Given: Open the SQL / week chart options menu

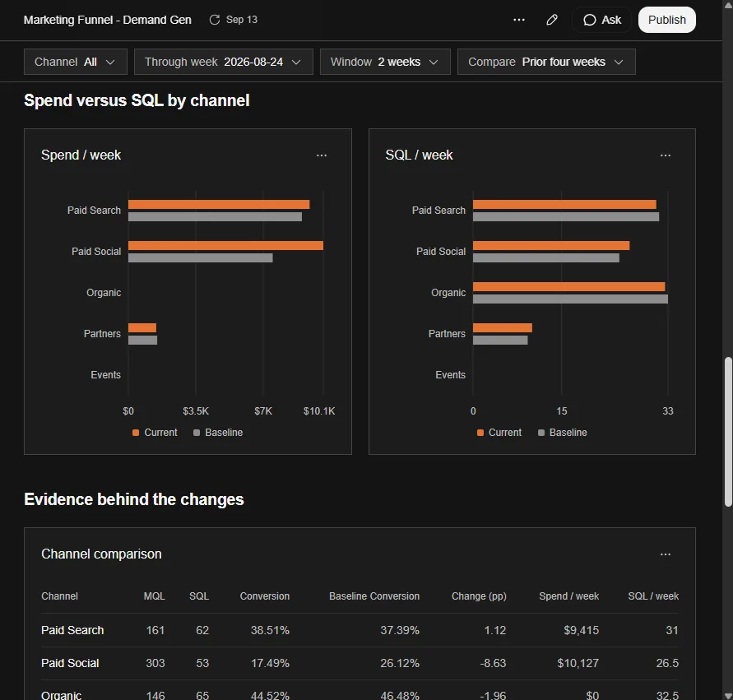Looking at the screenshot, I should [666, 155].
